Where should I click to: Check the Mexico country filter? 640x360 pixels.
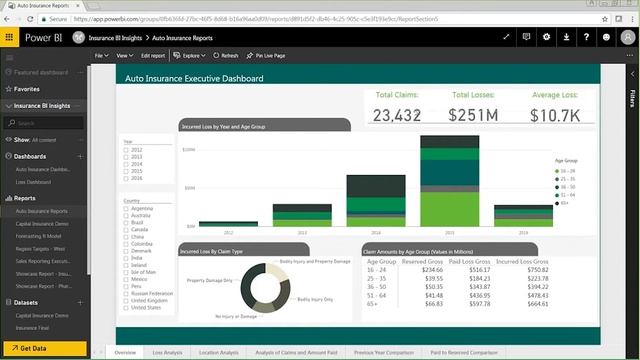tap(126, 280)
